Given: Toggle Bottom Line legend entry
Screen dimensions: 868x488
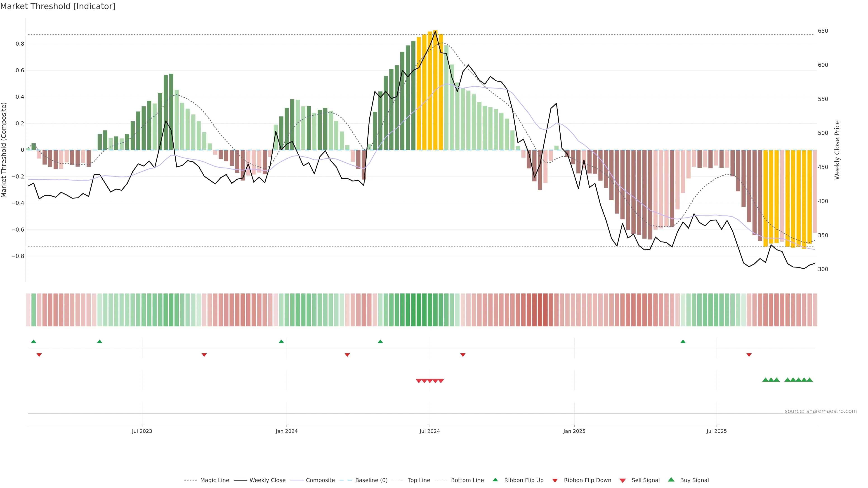Looking at the screenshot, I should [x=467, y=480].
